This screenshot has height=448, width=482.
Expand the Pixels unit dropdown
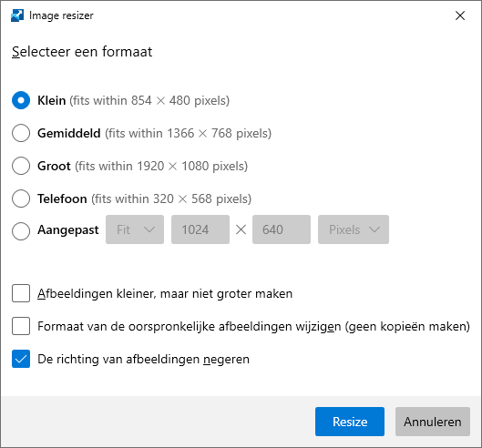[354, 229]
